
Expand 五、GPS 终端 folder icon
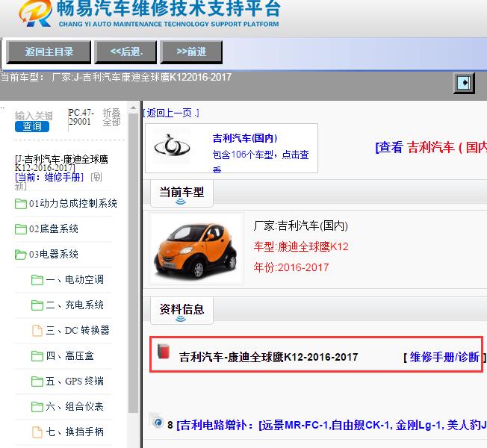[37, 382]
